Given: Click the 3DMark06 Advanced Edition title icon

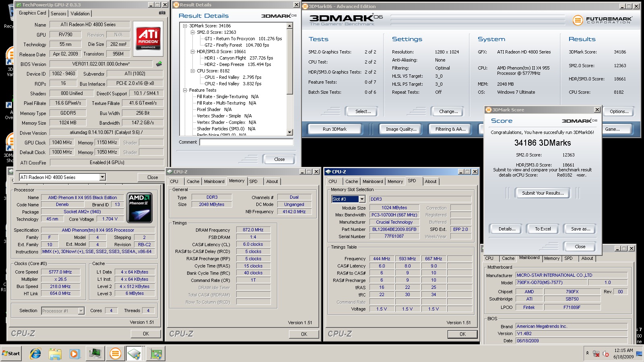Looking at the screenshot, I should click(305, 6).
